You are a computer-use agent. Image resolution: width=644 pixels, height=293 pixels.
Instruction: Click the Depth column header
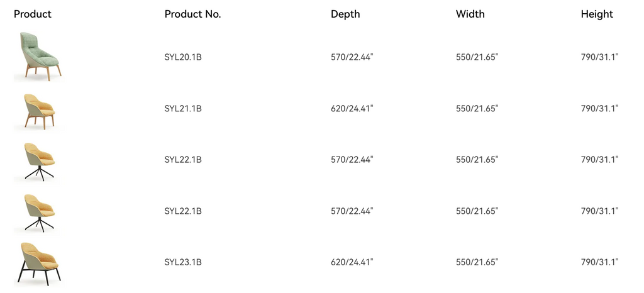[345, 14]
